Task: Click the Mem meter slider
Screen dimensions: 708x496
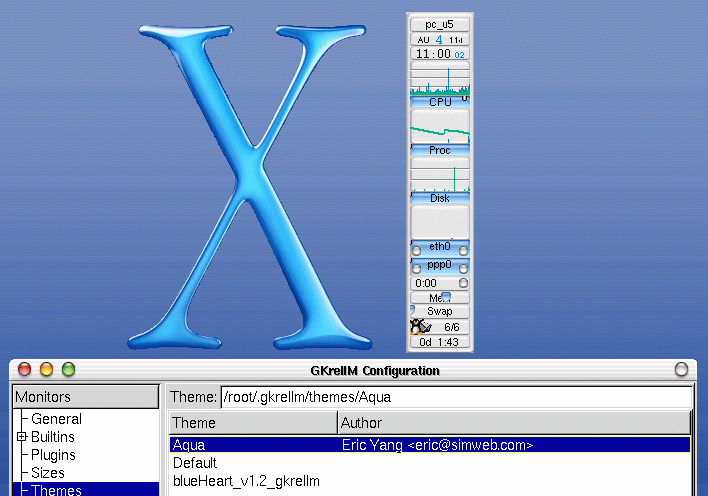Action: (446, 296)
